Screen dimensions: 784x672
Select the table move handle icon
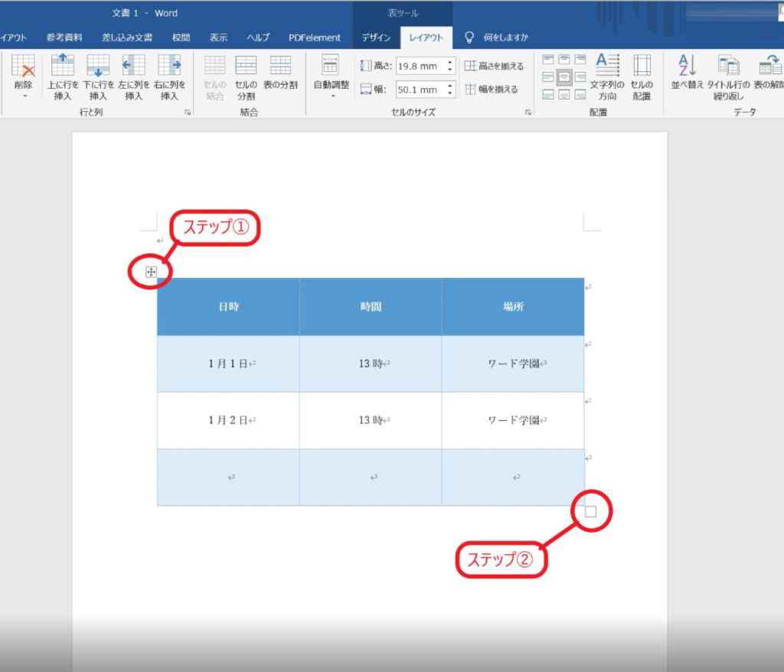tap(151, 271)
